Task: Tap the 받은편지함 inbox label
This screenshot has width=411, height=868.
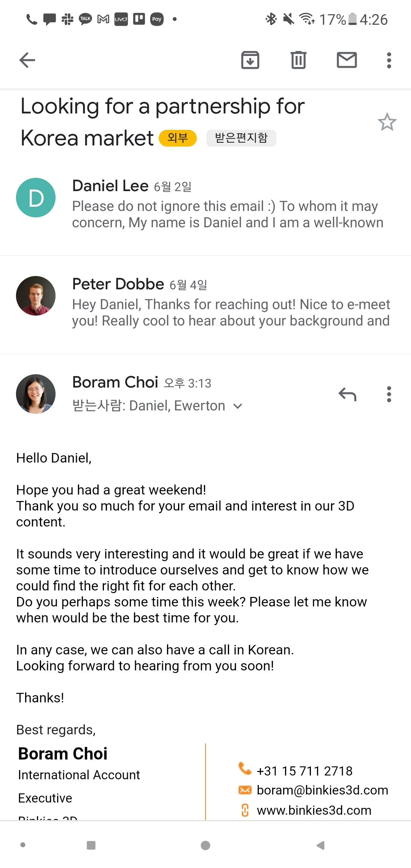Action: click(x=241, y=138)
